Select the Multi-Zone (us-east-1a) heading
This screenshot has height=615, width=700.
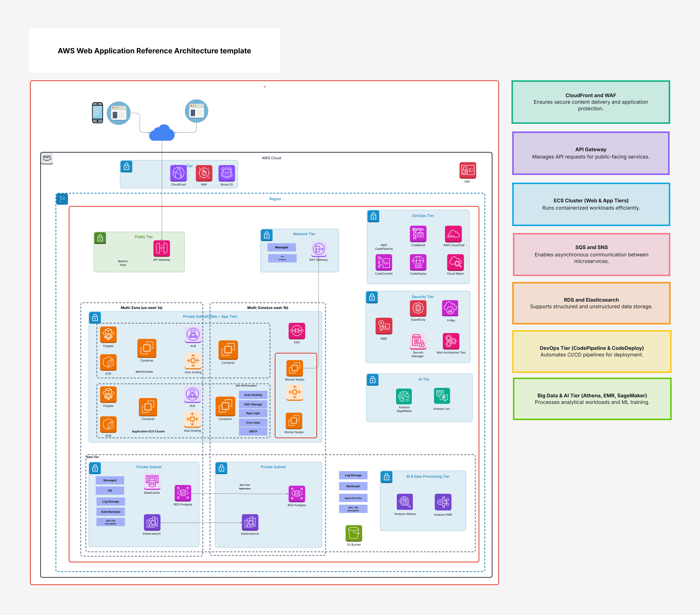(141, 308)
